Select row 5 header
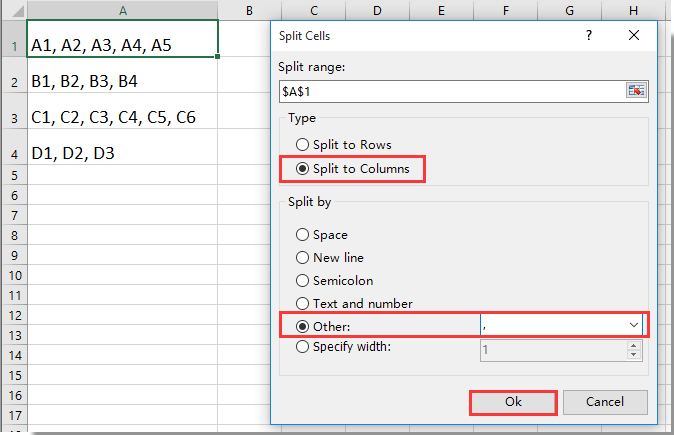The width and height of the screenshot is (674, 435). tap(14, 175)
